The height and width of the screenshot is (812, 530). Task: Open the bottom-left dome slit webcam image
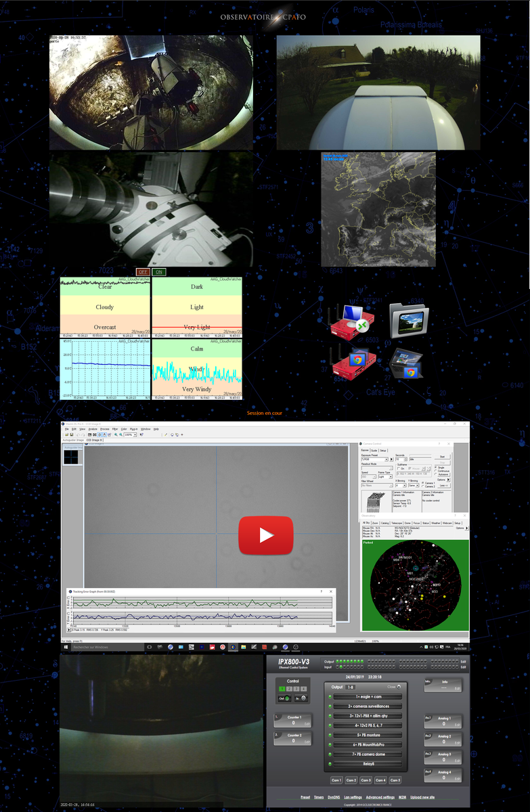point(161,731)
